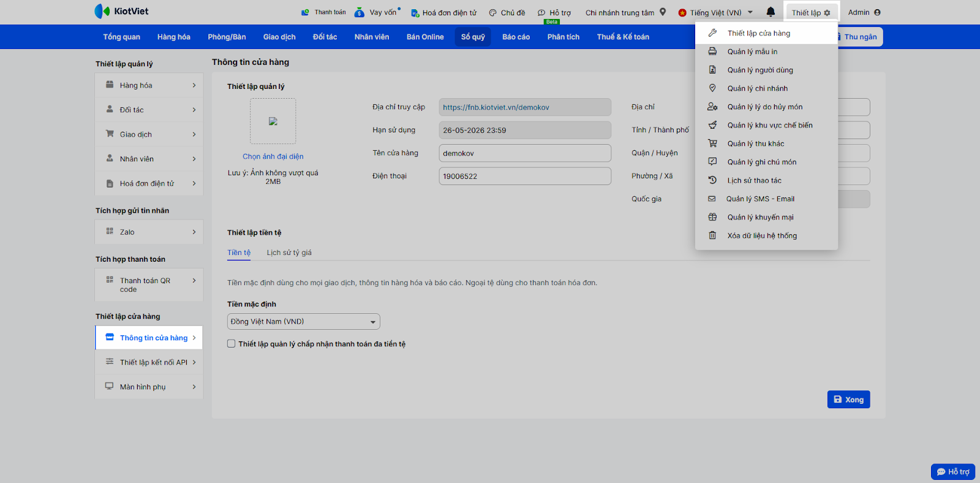Open the Nhân viên navigation menu

click(372, 37)
